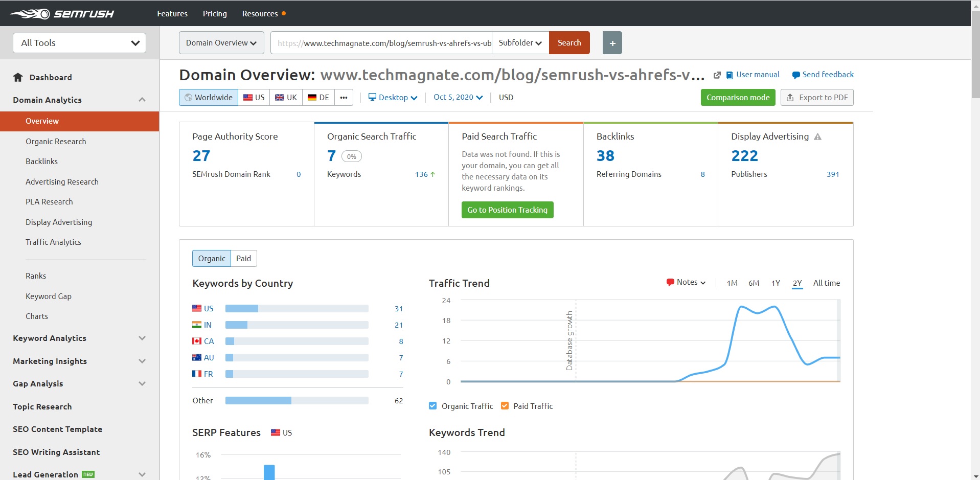Select the 2Y trend range

(797, 283)
